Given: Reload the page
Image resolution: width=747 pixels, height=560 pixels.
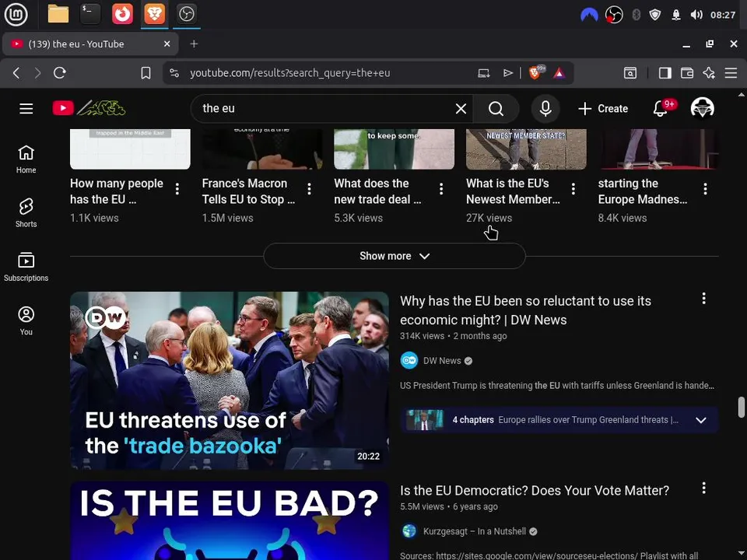Looking at the screenshot, I should click(60, 73).
